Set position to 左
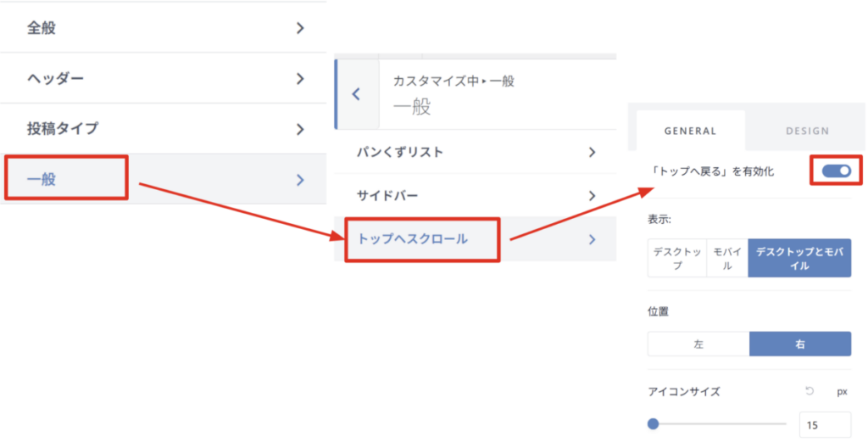 (698, 344)
